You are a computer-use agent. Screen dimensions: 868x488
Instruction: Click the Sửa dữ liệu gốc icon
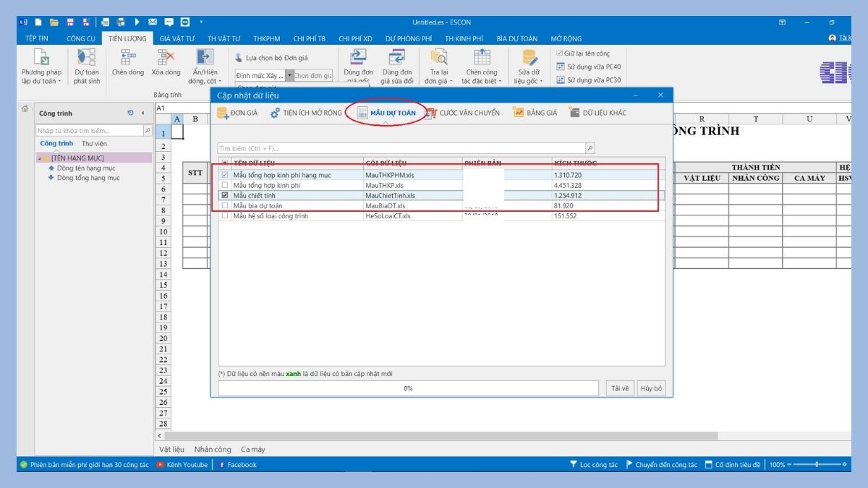[529, 58]
